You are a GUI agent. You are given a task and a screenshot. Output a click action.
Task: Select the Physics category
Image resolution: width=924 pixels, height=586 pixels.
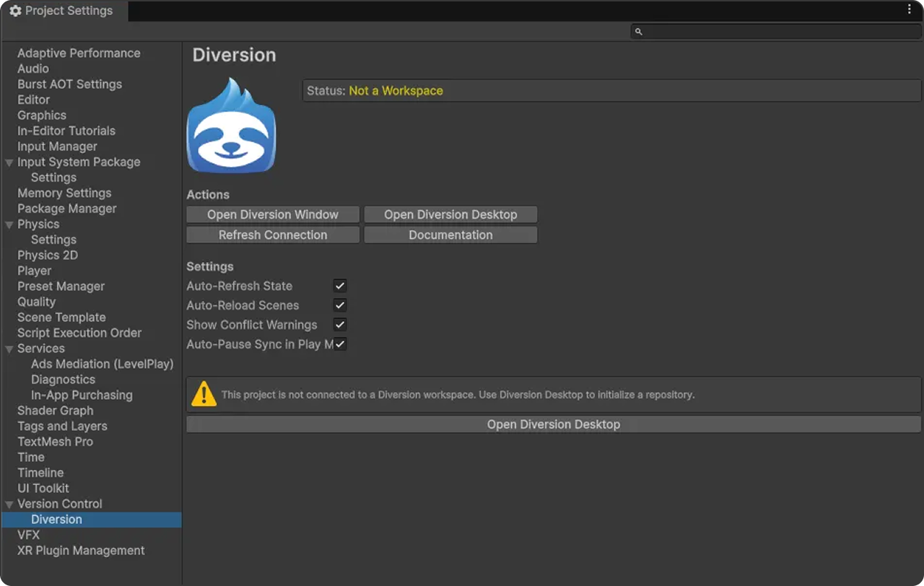click(x=38, y=224)
